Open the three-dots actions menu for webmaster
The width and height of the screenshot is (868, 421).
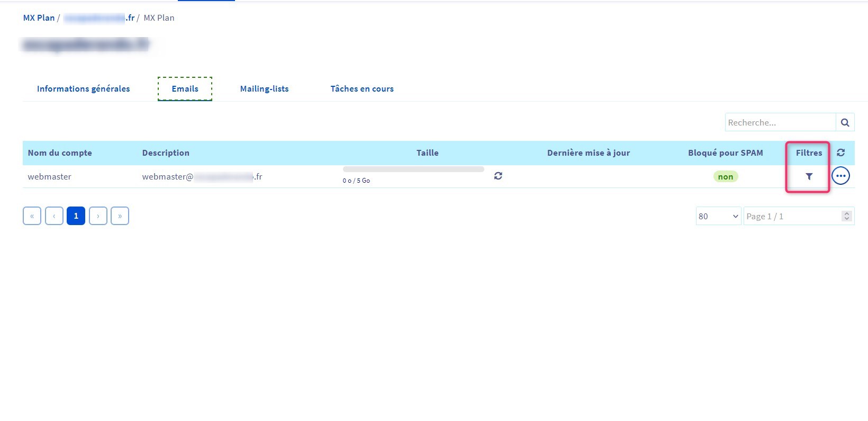[x=840, y=176]
